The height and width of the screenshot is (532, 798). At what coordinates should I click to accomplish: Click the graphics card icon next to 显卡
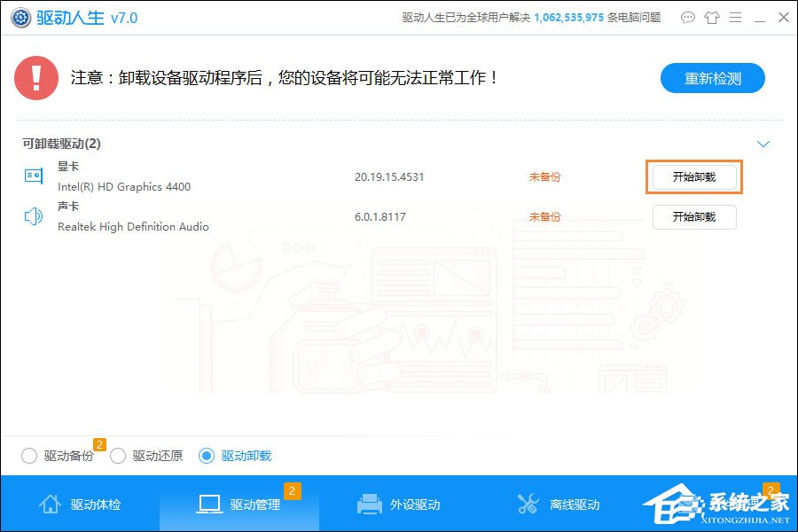pos(33,176)
